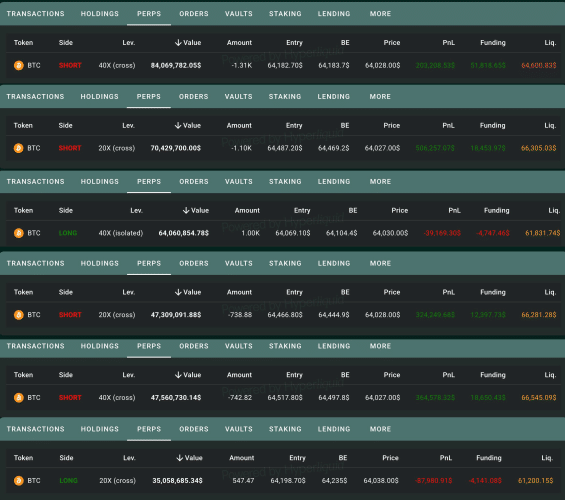This screenshot has height=500, width=565.
Task: Click the liquidation price 66,305.03$
Action: (x=538, y=148)
